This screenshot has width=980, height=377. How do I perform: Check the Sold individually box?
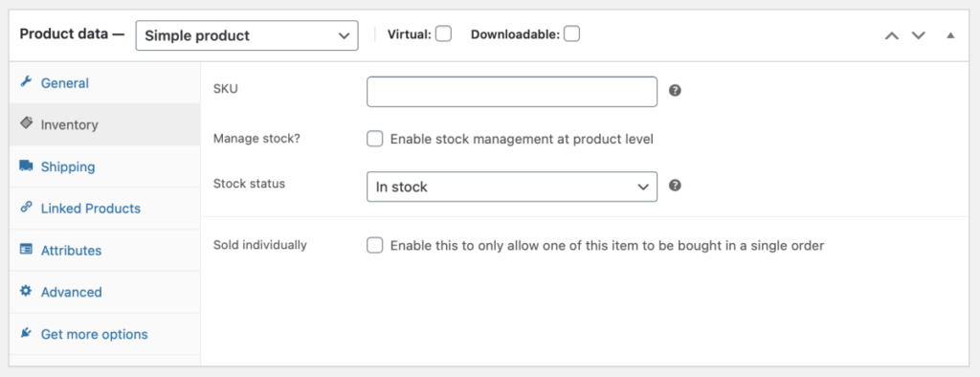(375, 245)
